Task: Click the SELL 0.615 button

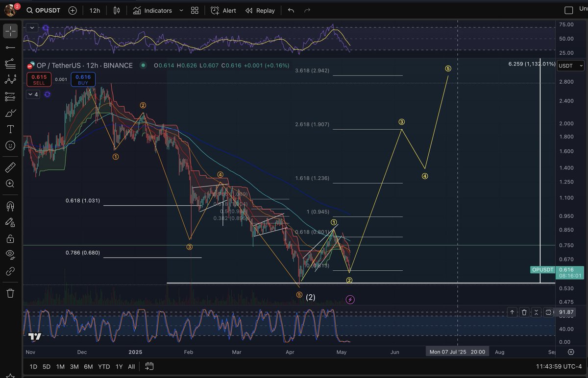Action: coord(39,78)
